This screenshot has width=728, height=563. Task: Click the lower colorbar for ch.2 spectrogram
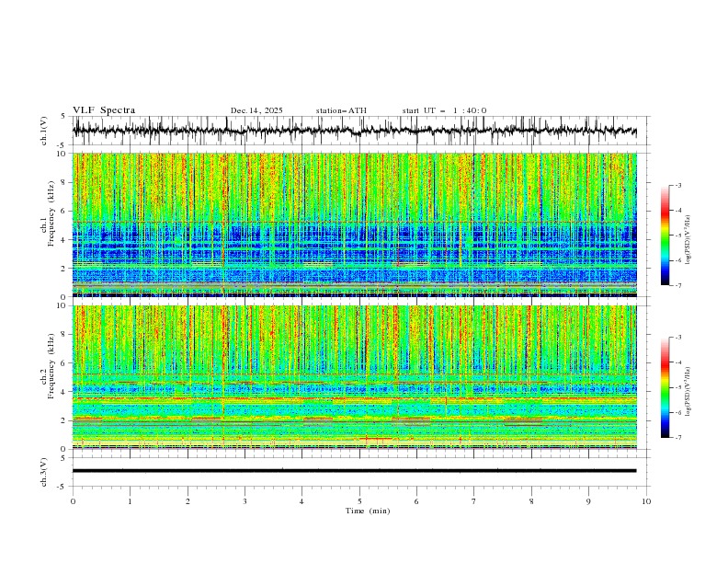665,387
